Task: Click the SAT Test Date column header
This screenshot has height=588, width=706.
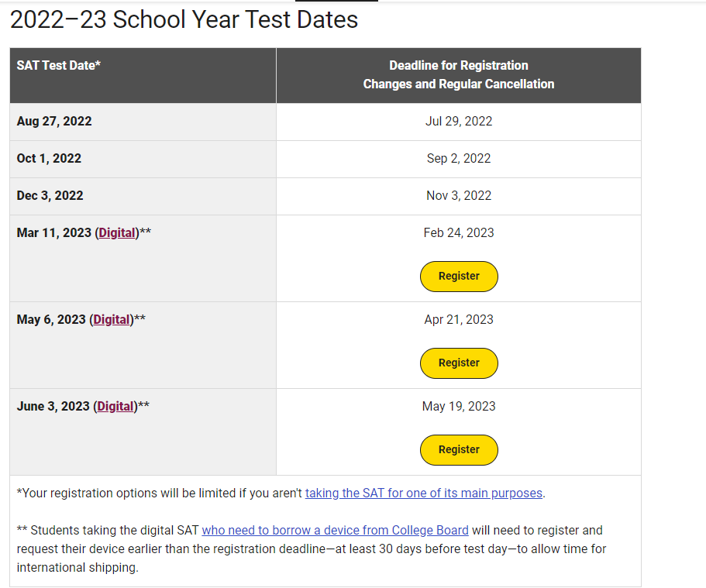Action: 58,65
